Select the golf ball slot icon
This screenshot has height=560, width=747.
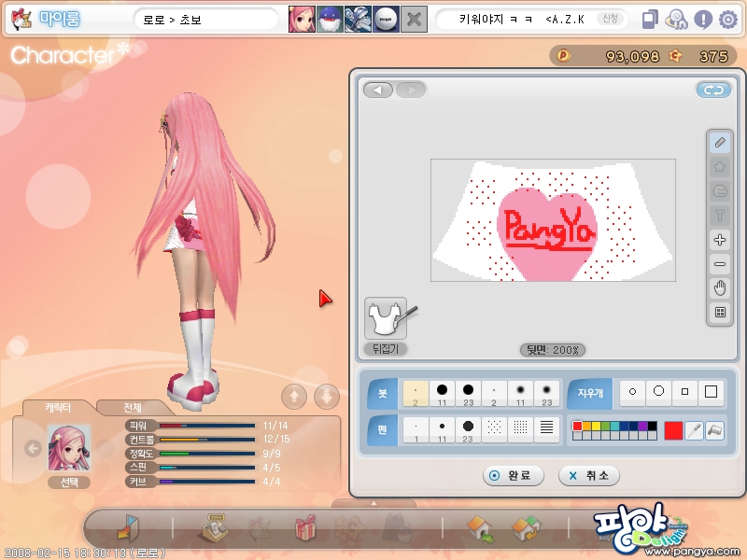click(x=386, y=19)
